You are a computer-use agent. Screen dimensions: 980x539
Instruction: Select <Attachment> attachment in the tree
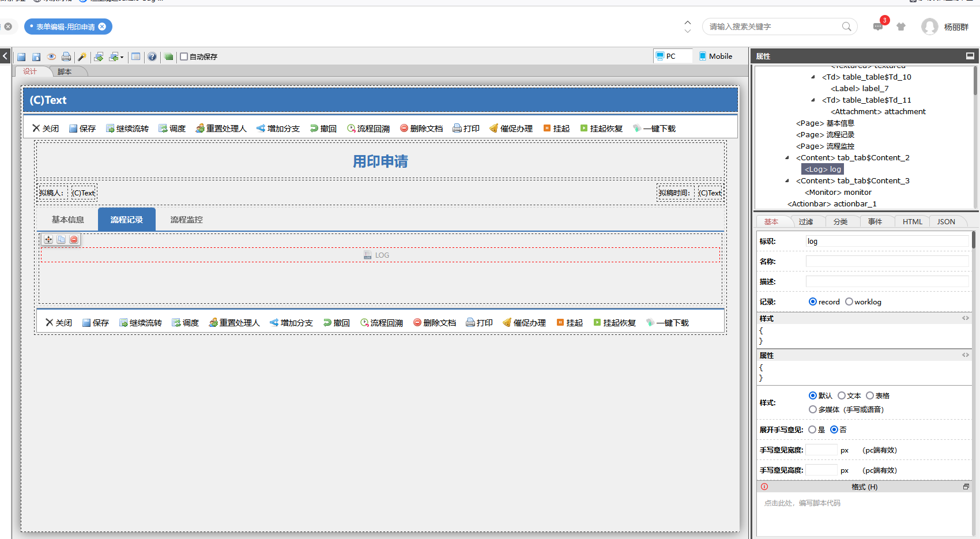point(878,111)
